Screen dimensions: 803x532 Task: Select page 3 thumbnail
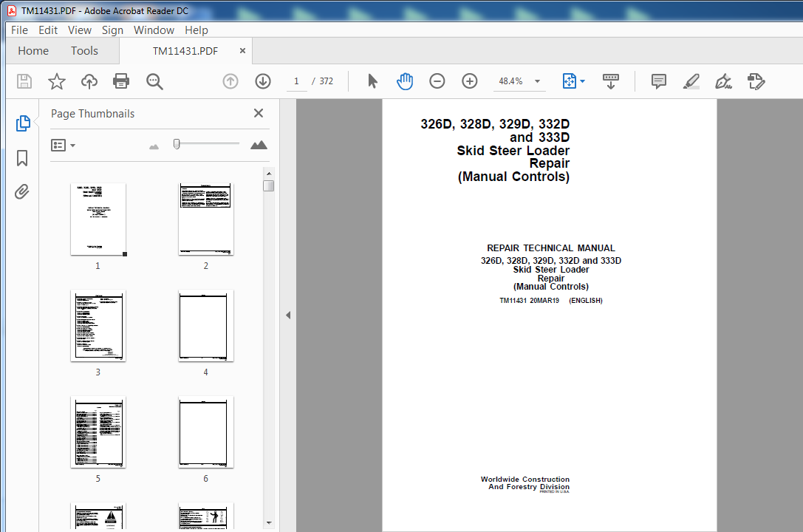pyautogui.click(x=98, y=326)
